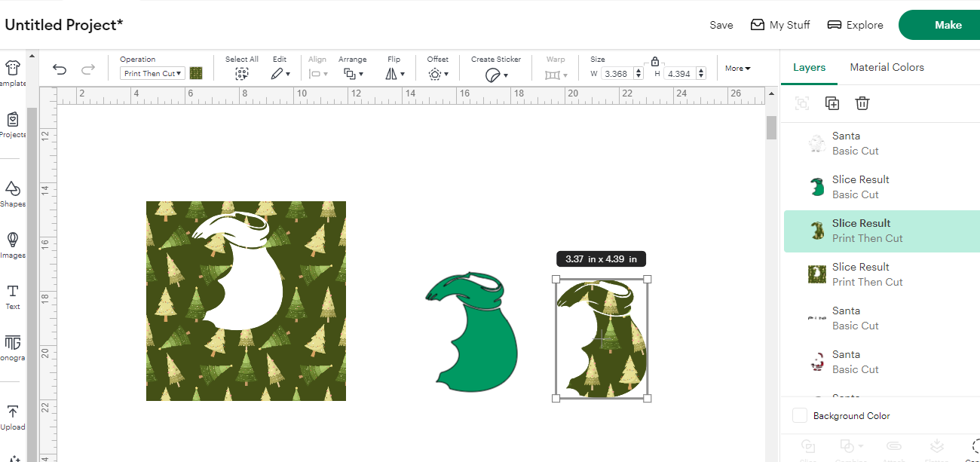Expand the Operation Print Then Cut dropdown

[152, 74]
